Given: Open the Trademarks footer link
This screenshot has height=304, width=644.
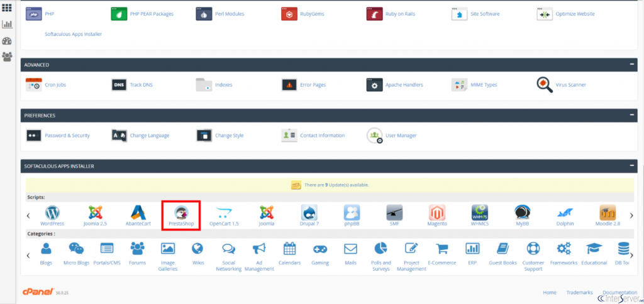Looking at the screenshot, I should point(579,293).
